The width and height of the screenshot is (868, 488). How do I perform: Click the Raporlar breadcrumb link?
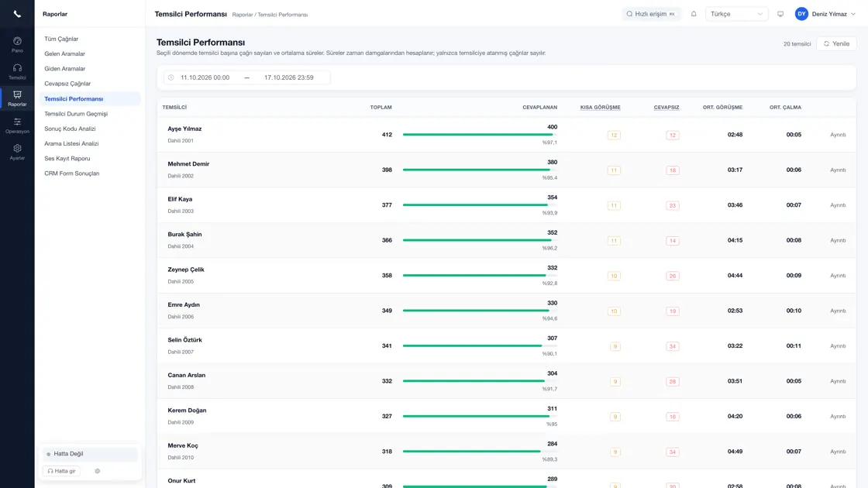243,15
